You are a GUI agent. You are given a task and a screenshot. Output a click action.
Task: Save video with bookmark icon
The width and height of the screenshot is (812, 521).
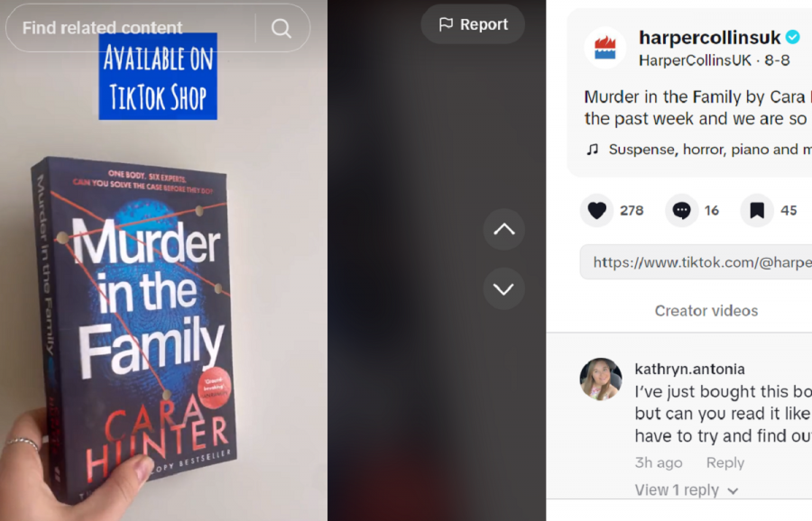coord(757,211)
